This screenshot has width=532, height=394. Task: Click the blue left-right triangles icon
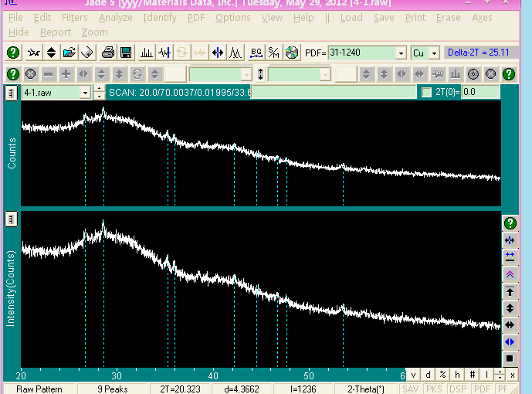(x=510, y=341)
